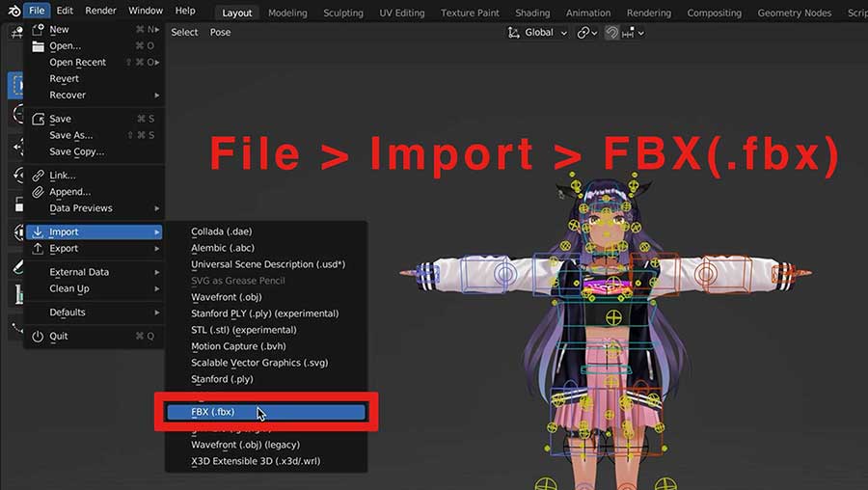Choose Save Copy... in the File menu
This screenshot has height=490, width=868.
[95, 151]
